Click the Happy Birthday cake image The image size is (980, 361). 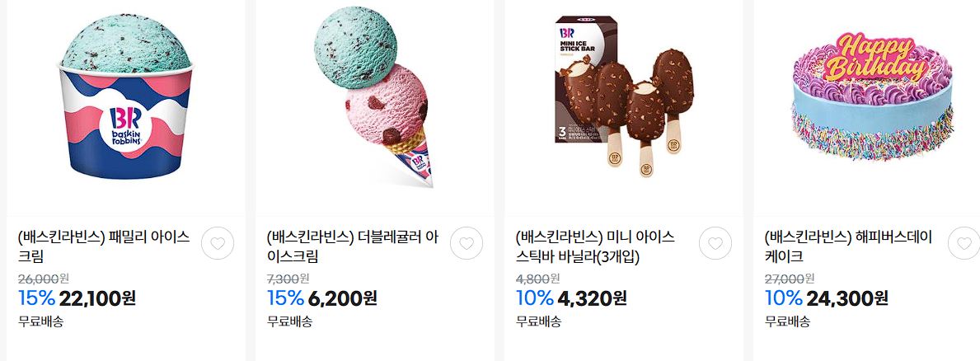pos(873,96)
